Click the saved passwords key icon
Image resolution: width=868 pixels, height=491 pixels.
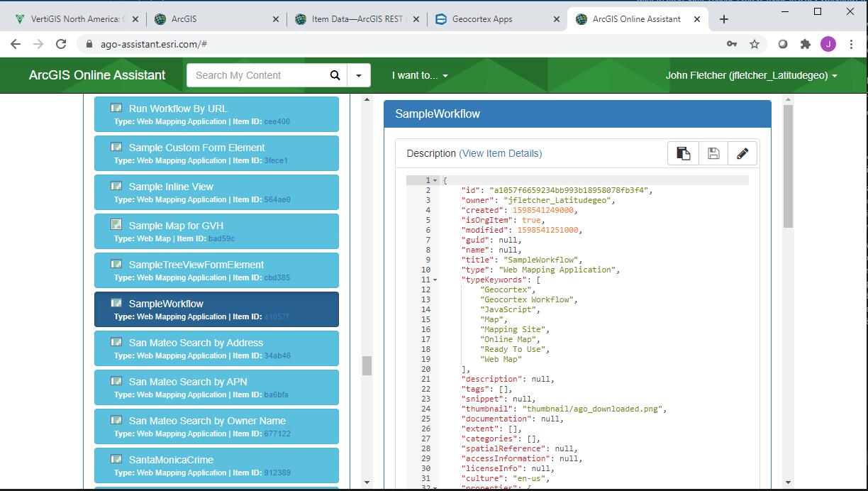point(732,44)
